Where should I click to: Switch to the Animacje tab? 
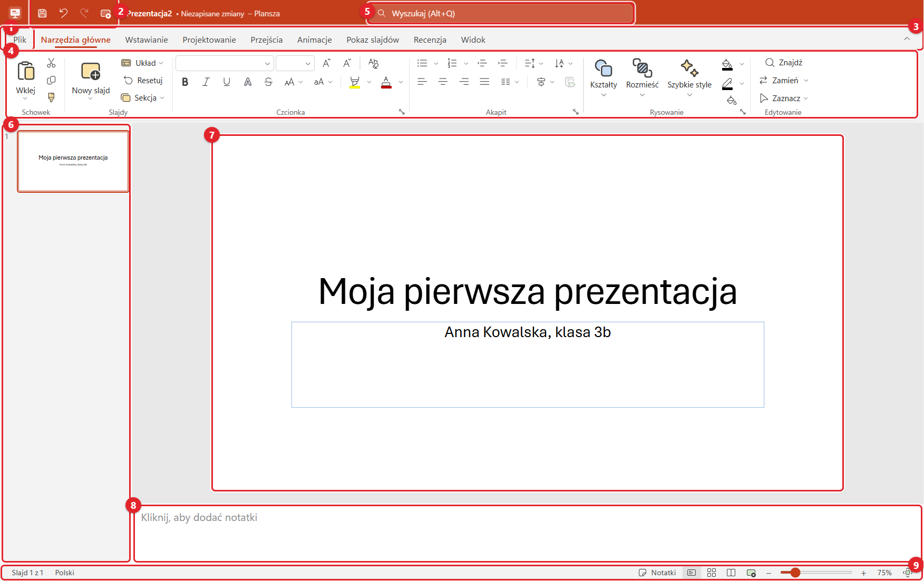click(x=315, y=40)
